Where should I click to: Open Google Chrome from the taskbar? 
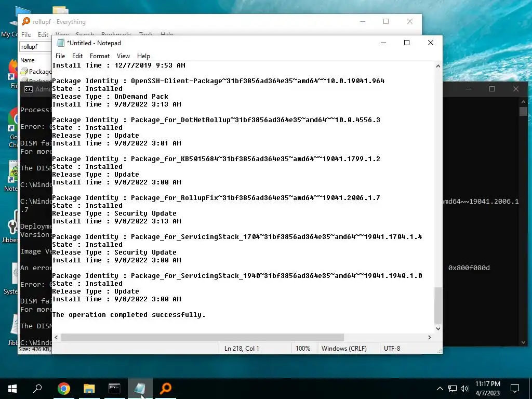pyautogui.click(x=64, y=389)
